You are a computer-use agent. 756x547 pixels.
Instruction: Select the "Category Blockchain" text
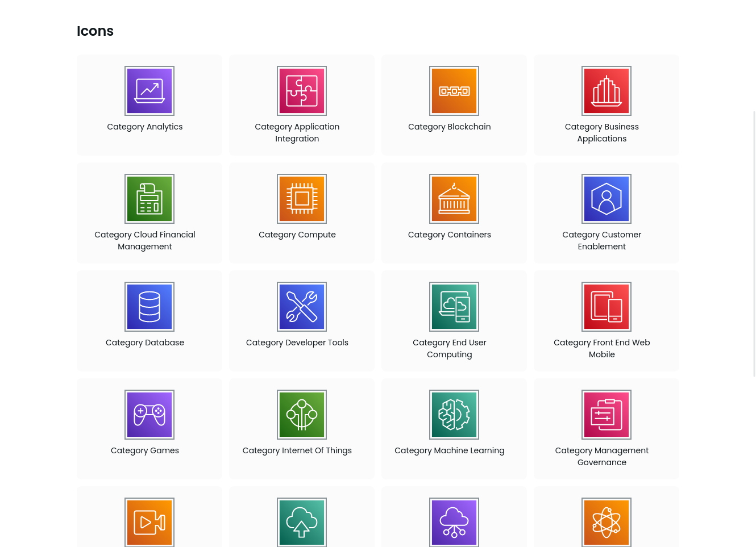click(x=450, y=127)
